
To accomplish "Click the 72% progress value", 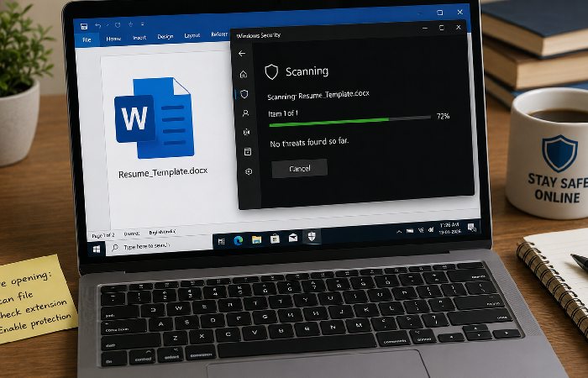I will coord(443,116).
